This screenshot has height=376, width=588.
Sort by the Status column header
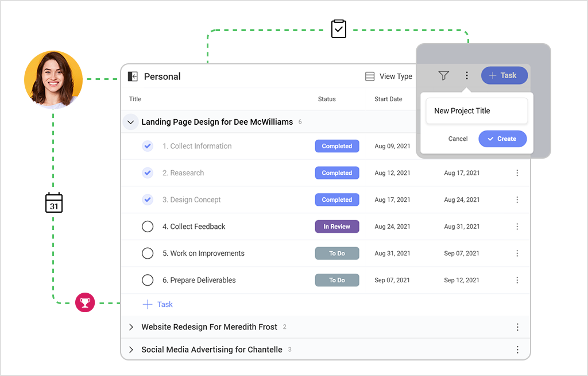(x=327, y=99)
